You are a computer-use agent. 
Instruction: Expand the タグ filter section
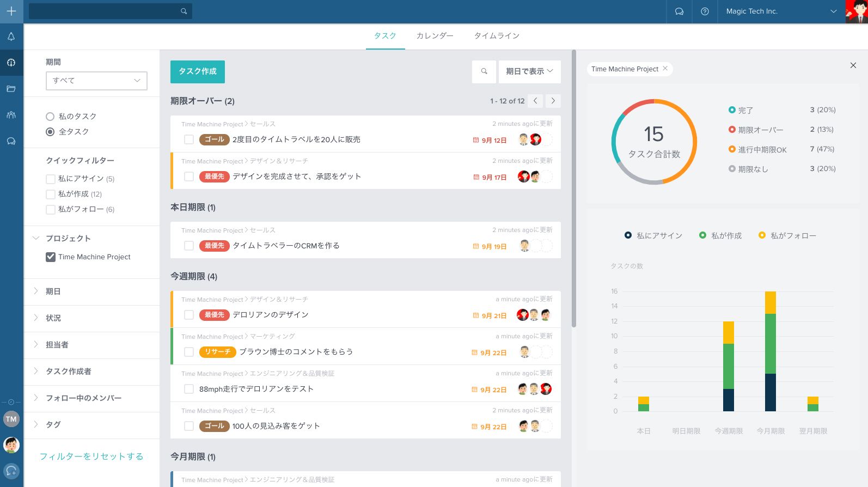pos(36,425)
